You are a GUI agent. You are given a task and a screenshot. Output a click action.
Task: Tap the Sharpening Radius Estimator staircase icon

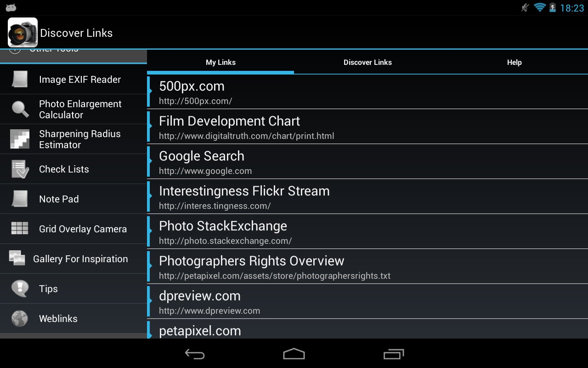coord(20,139)
